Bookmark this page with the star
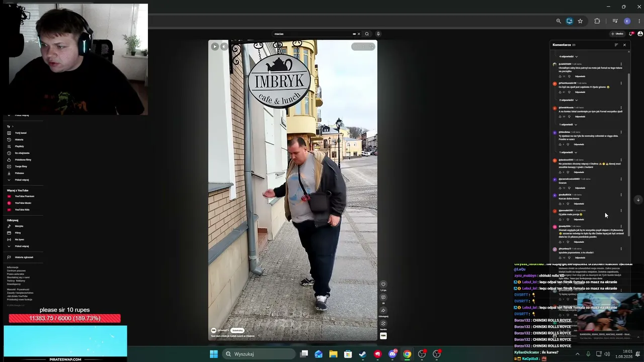Viewport: 644px width, 362px height. (580, 21)
